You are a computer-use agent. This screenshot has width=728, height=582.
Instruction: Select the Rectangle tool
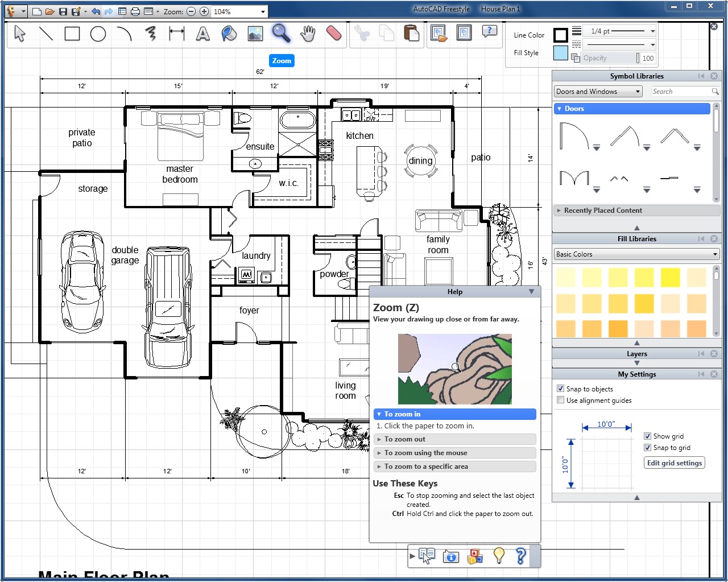point(72,34)
